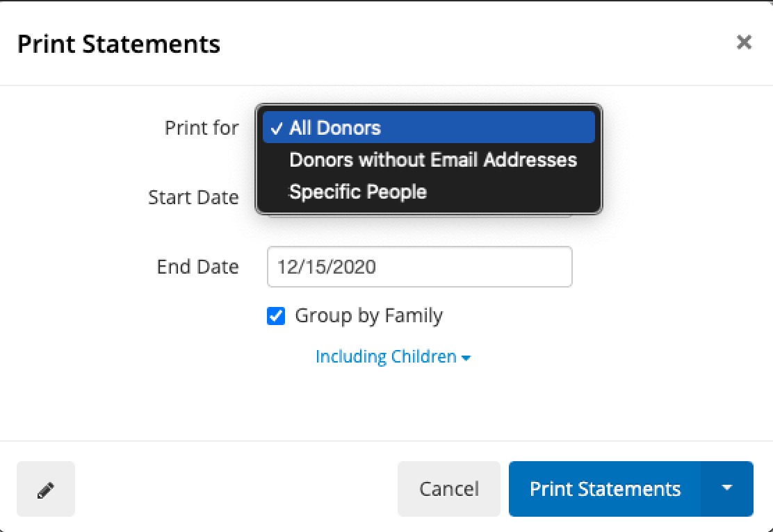The image size is (773, 532).
Task: Click the Print for label
Action: point(202,128)
